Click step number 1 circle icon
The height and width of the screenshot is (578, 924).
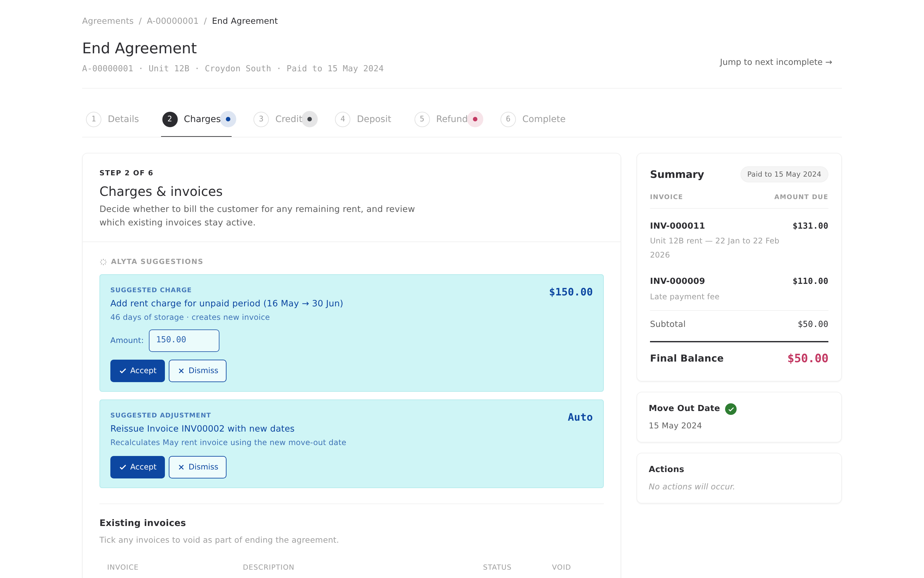(x=94, y=119)
